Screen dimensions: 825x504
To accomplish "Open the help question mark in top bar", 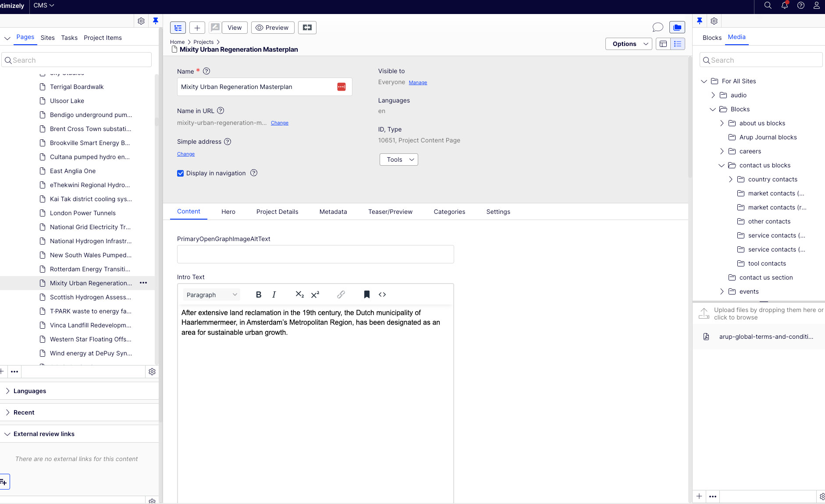I will (x=801, y=6).
